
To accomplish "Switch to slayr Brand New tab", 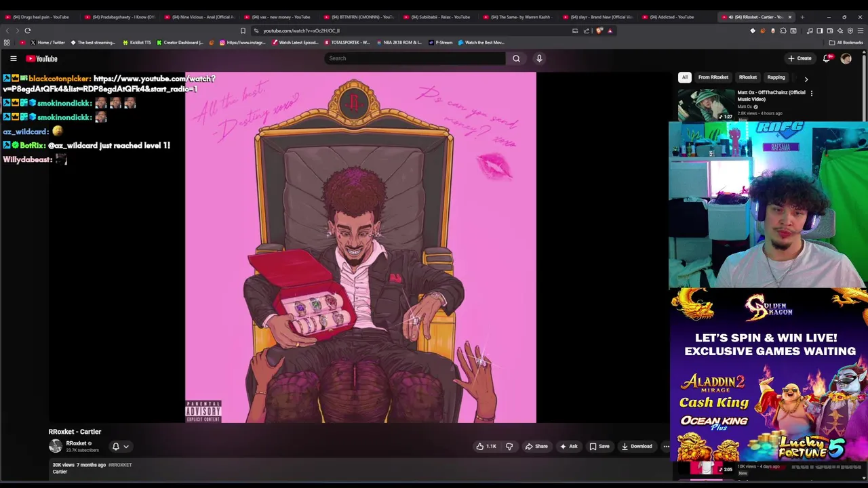I will coord(597,17).
